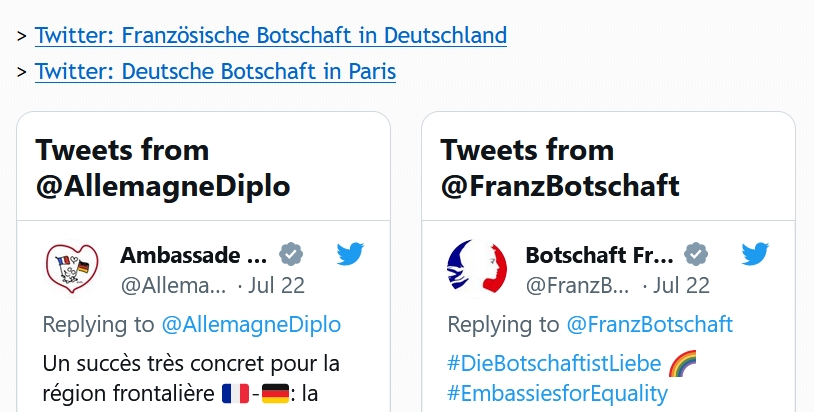The width and height of the screenshot is (814, 412).
Task: Click the Marianne logo avatar of FranzBotschaft
Action: pyautogui.click(x=477, y=267)
